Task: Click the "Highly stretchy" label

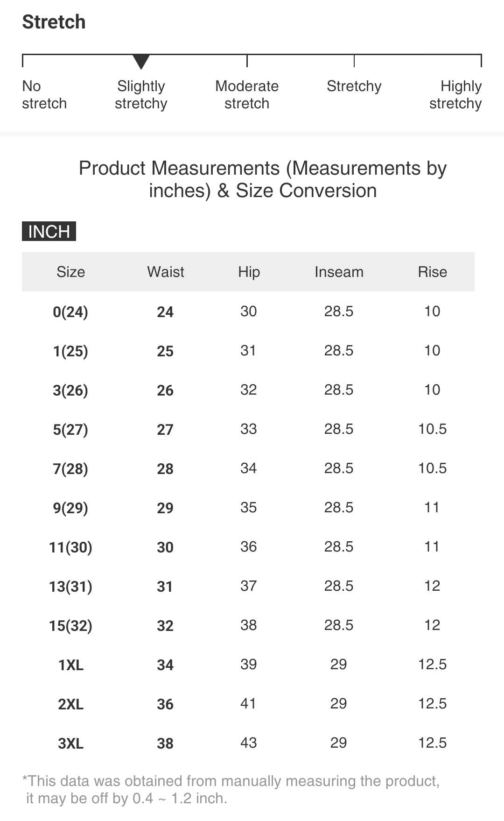Action: tap(455, 95)
